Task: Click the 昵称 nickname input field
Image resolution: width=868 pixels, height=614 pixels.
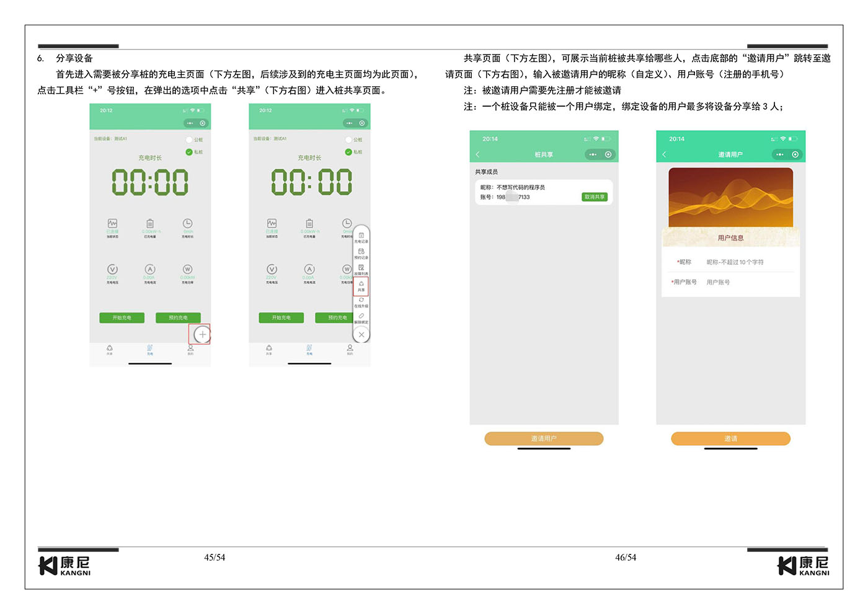Action: 749,262
